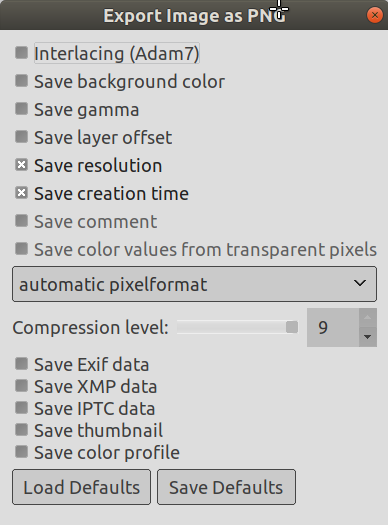The image size is (388, 525).
Task: Check the Save gamma box
Action: [x=21, y=109]
